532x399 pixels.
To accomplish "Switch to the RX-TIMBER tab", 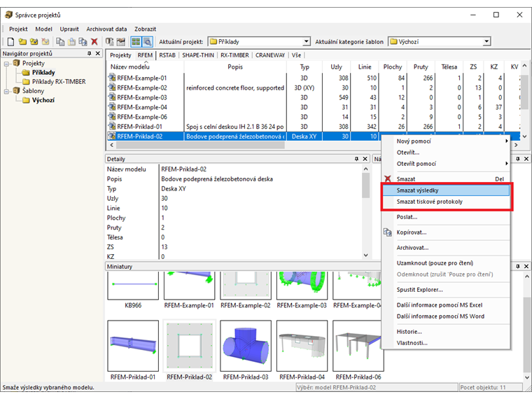I will 234,55.
